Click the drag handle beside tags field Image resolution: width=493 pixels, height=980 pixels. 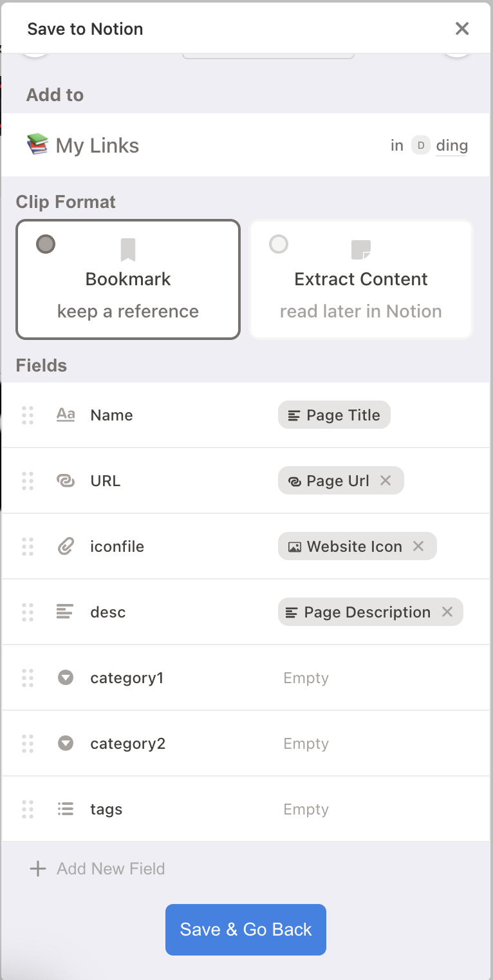28,809
